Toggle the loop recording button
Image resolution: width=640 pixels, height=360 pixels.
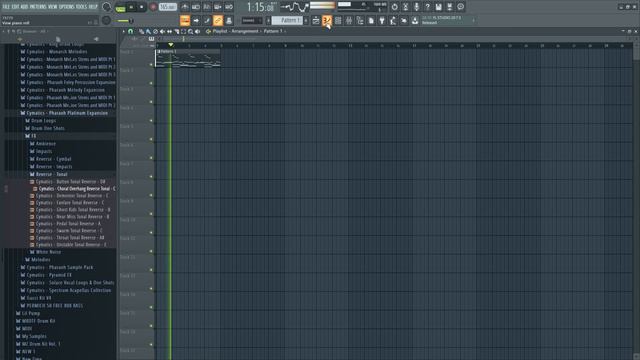(x=229, y=7)
